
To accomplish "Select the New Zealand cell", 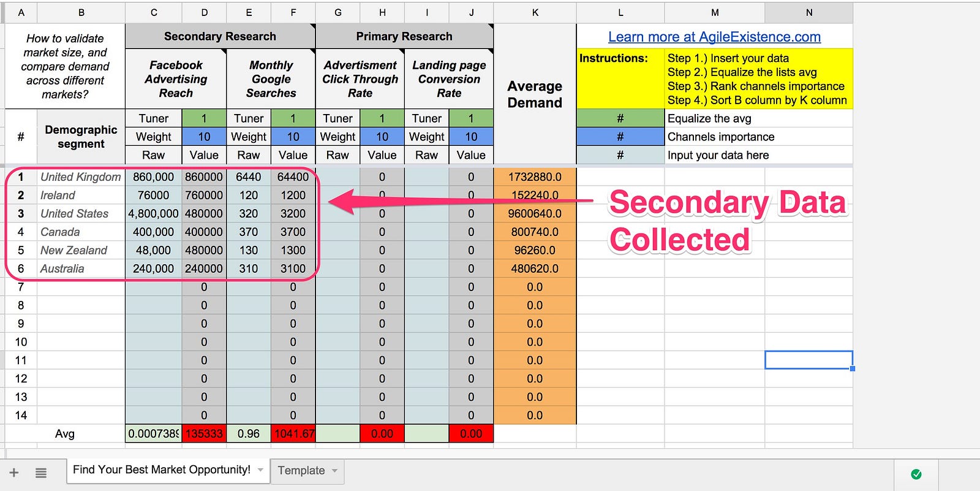I will click(81, 251).
